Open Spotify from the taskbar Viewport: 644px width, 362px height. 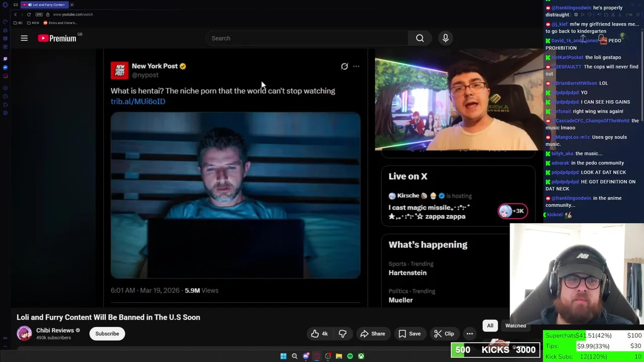350,356
